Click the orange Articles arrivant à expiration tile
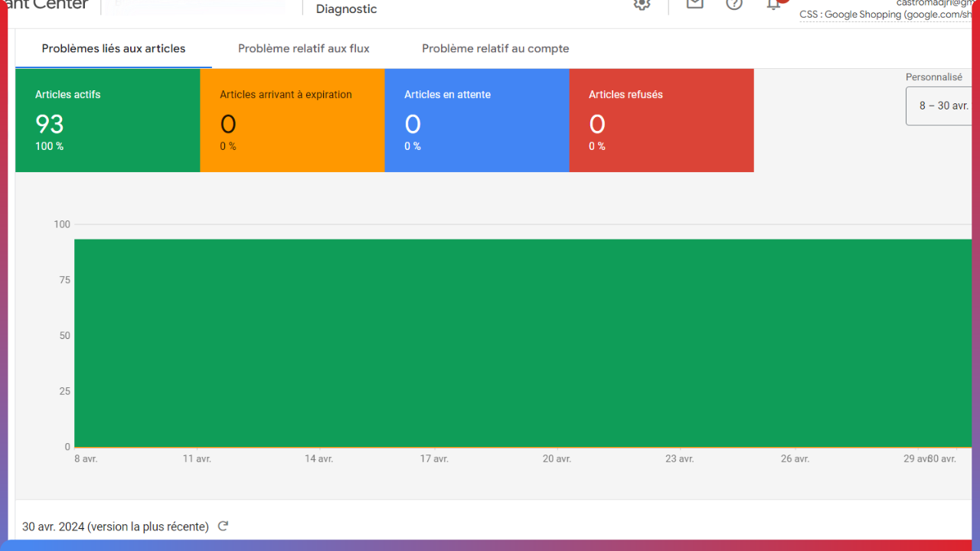The height and width of the screenshot is (551, 980). pos(292,120)
